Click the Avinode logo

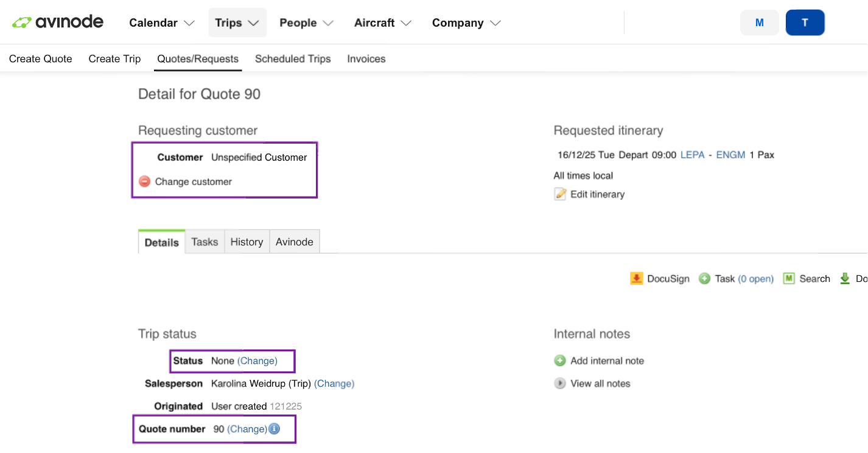click(58, 23)
